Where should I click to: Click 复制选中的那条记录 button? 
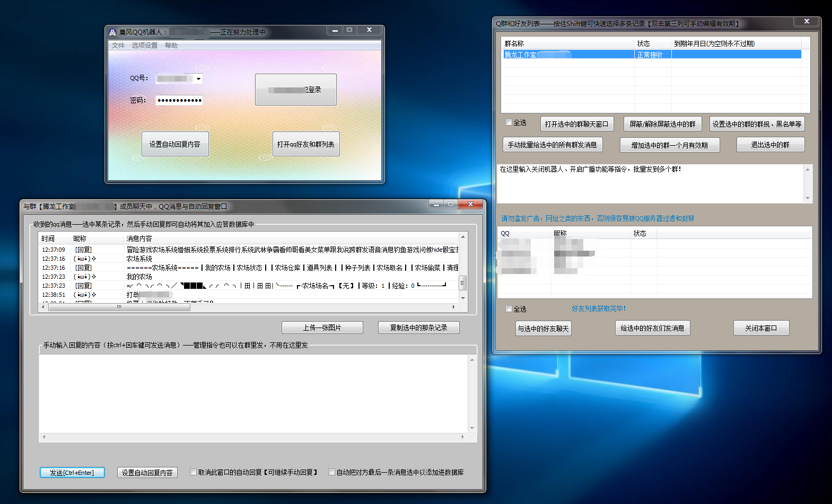(419, 328)
